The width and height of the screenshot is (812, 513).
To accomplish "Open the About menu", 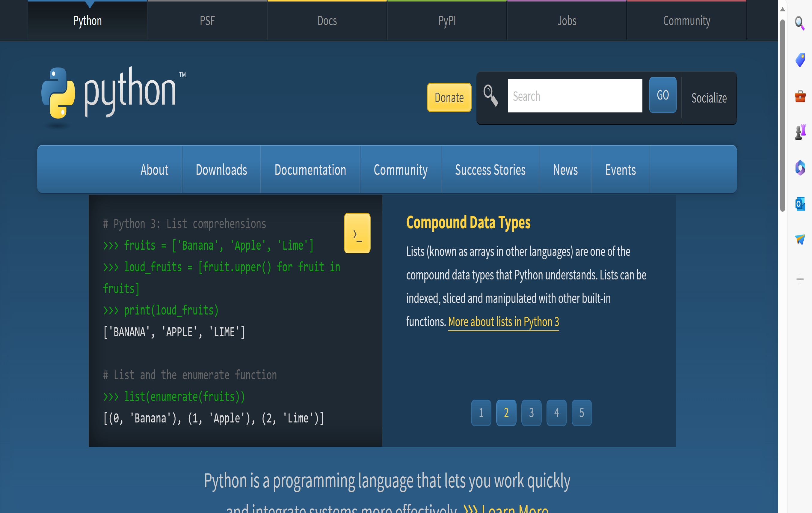I will point(154,170).
